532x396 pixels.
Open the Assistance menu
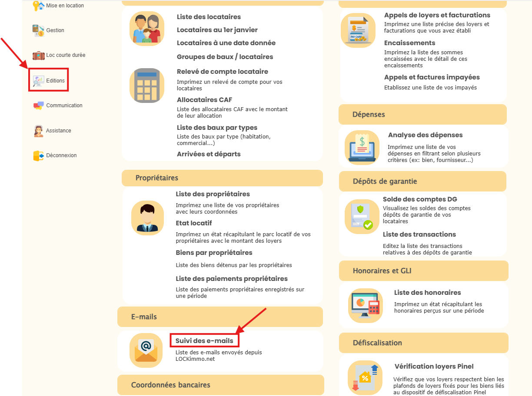point(59,131)
